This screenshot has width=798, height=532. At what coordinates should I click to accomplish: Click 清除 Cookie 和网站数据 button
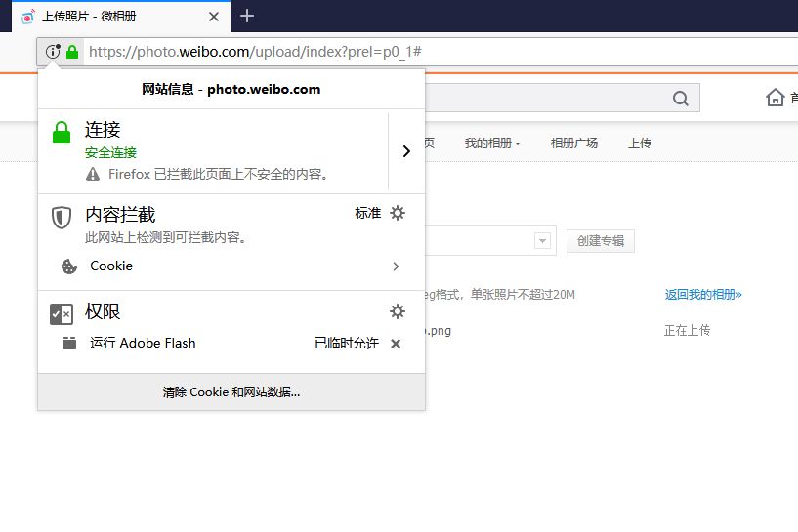pyautogui.click(x=231, y=392)
